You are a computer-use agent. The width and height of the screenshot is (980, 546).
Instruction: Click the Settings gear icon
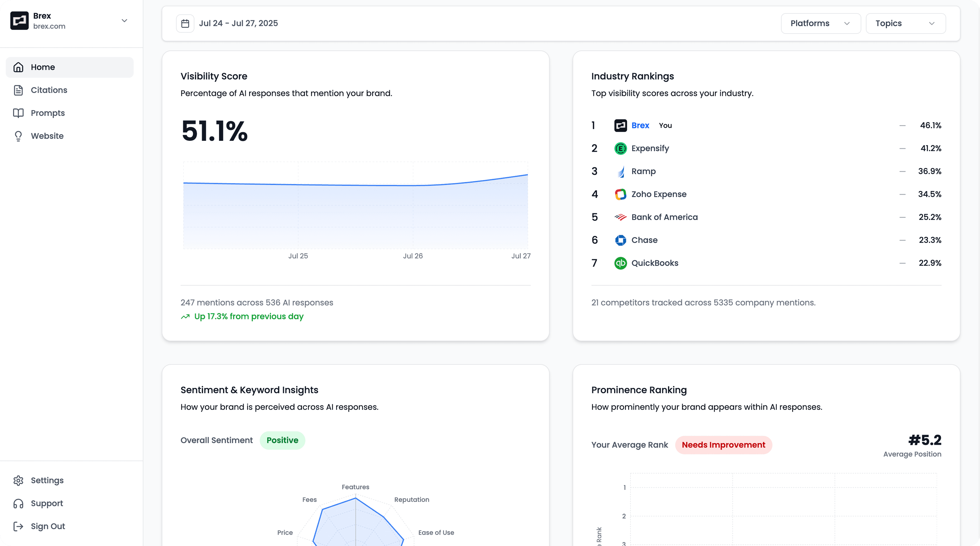coord(18,481)
